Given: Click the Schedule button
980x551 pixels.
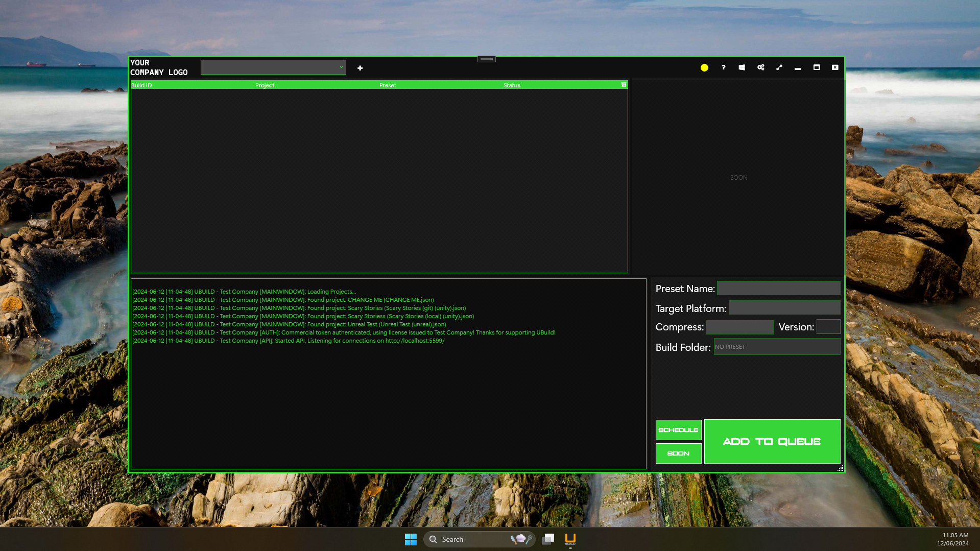Looking at the screenshot, I should point(678,430).
